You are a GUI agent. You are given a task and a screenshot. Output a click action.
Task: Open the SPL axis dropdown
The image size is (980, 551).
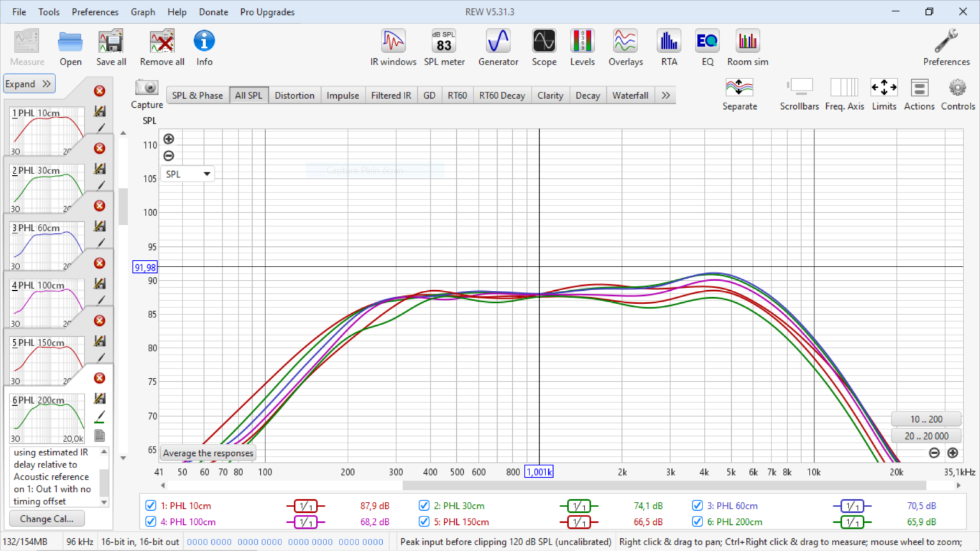click(188, 173)
